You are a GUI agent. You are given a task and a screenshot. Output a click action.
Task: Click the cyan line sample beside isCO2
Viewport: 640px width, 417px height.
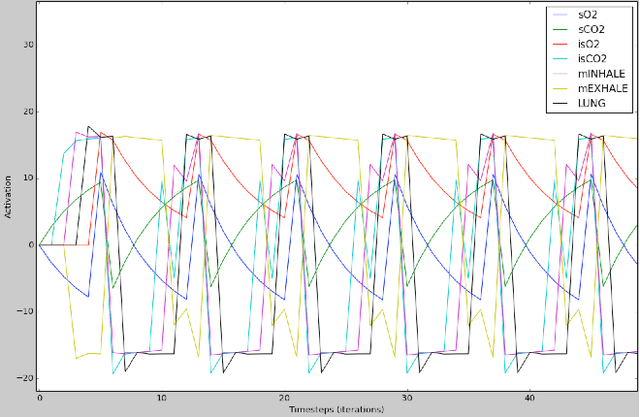point(559,58)
